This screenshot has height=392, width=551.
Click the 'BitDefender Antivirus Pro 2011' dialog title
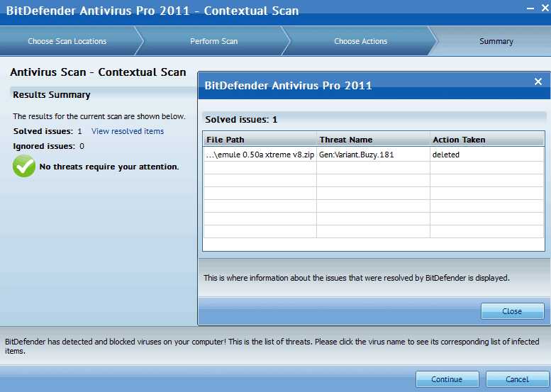[288, 85]
